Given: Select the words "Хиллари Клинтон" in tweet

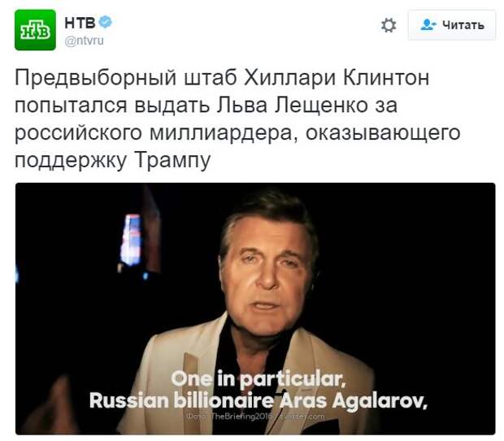Looking at the screenshot, I should click(337, 78).
